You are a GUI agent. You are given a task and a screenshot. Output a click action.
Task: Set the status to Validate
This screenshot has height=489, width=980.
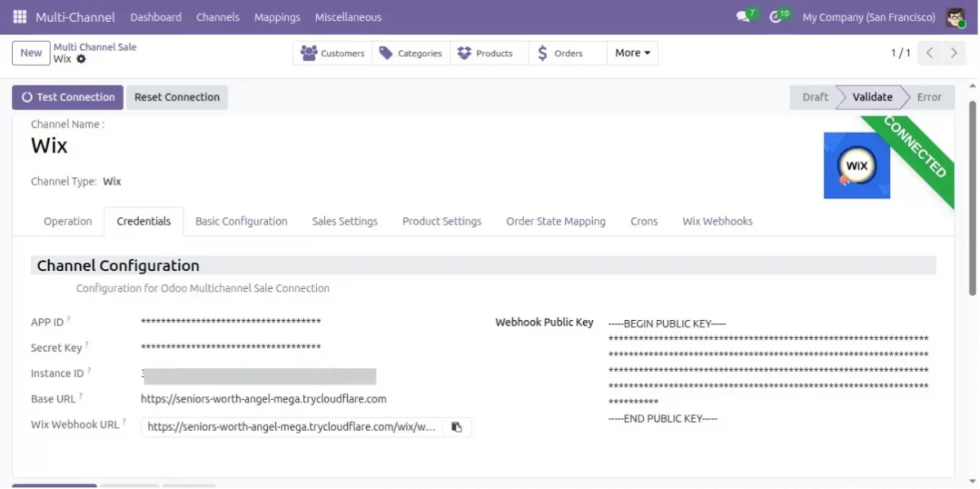pos(872,97)
